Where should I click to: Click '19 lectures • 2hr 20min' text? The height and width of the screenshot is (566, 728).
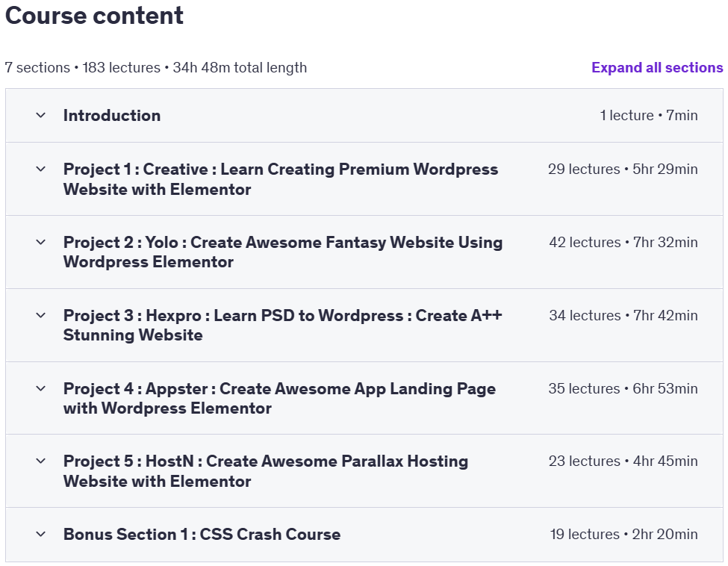pyautogui.click(x=623, y=534)
